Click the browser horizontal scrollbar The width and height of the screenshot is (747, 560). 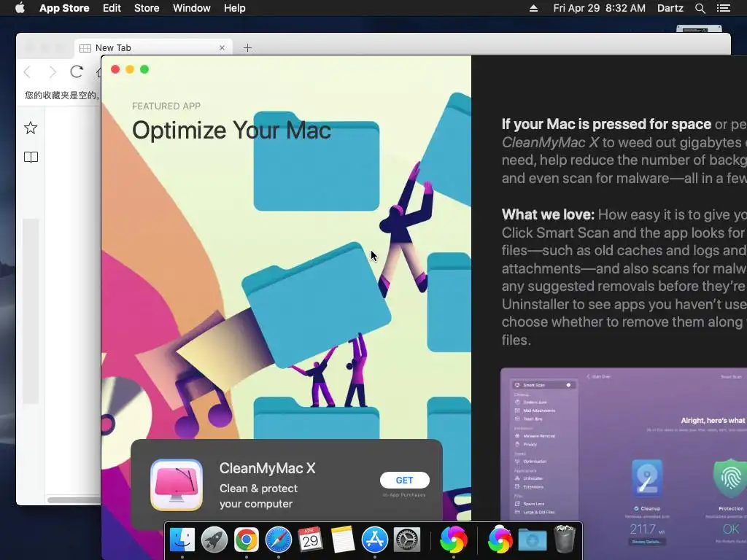click(x=74, y=500)
